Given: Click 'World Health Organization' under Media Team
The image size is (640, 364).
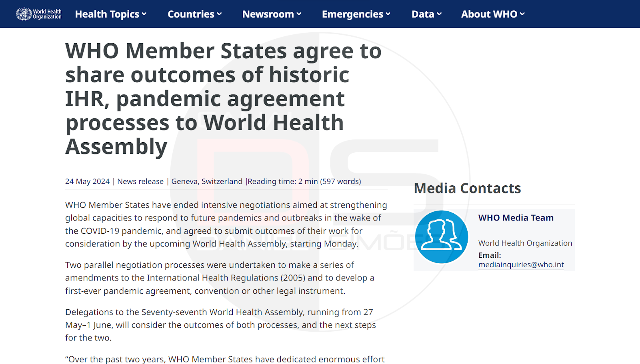Looking at the screenshot, I should 525,243.
